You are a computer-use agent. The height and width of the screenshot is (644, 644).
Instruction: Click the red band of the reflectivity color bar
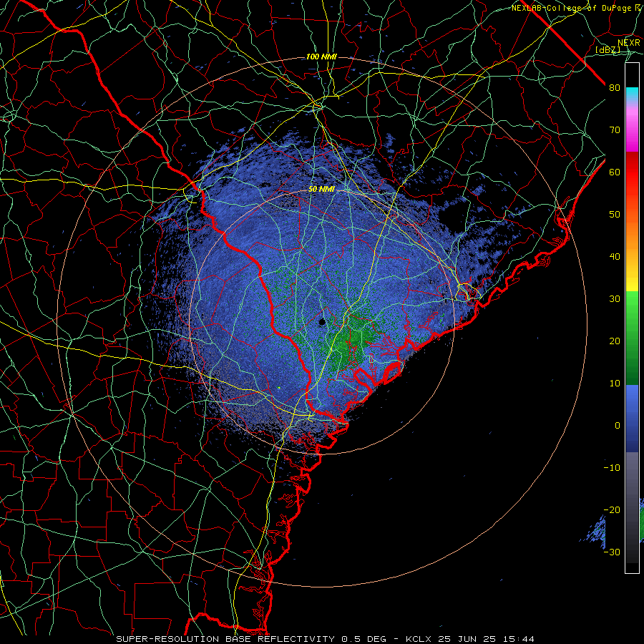(632, 172)
